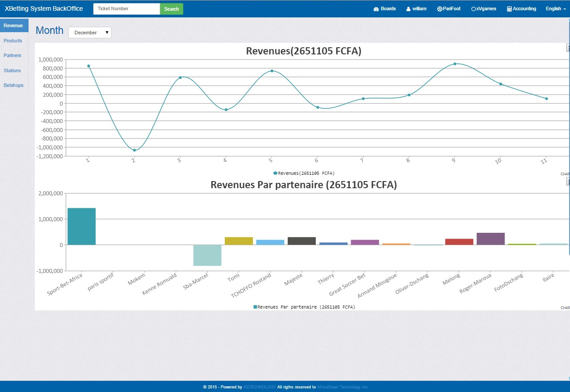
Task: Toggle the Revenues line series in legend
Action: coord(304,173)
